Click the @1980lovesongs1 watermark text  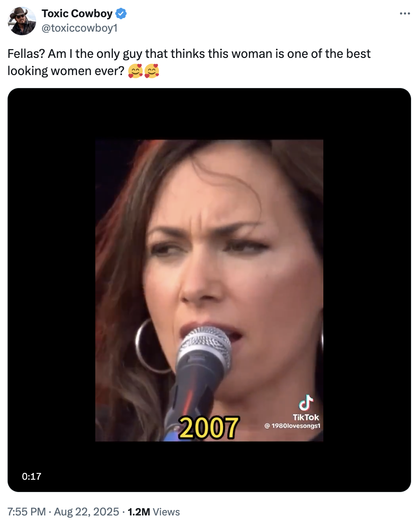pyautogui.click(x=292, y=426)
